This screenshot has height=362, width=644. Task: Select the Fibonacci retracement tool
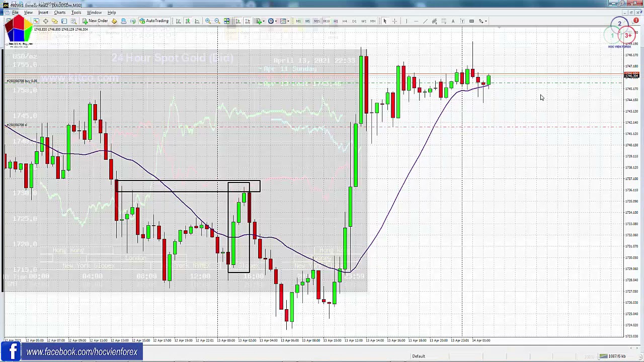tap(444, 21)
